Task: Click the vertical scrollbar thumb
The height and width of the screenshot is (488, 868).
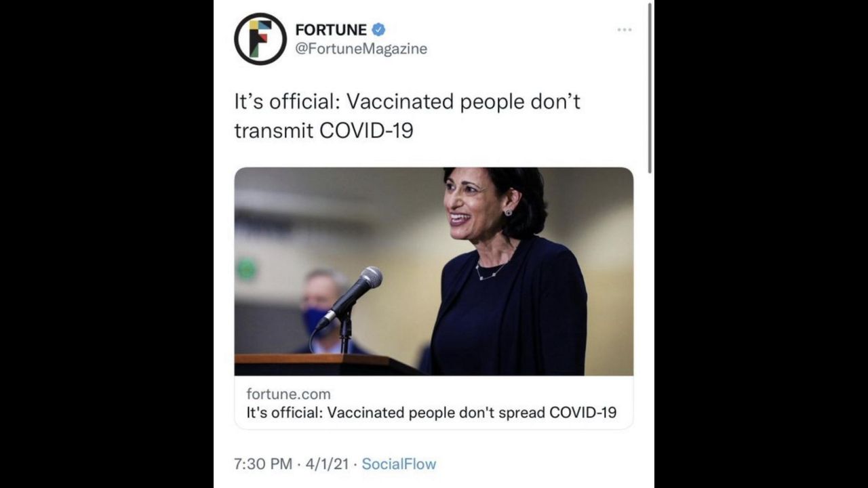Action: tap(650, 88)
